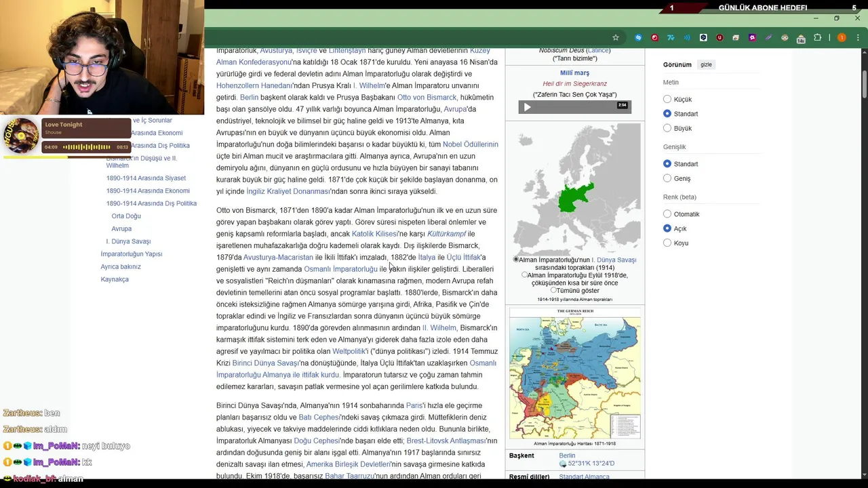Open the Brest-Litovsk Antlaşması link
Screen dimensions: 868x488
[446, 441]
